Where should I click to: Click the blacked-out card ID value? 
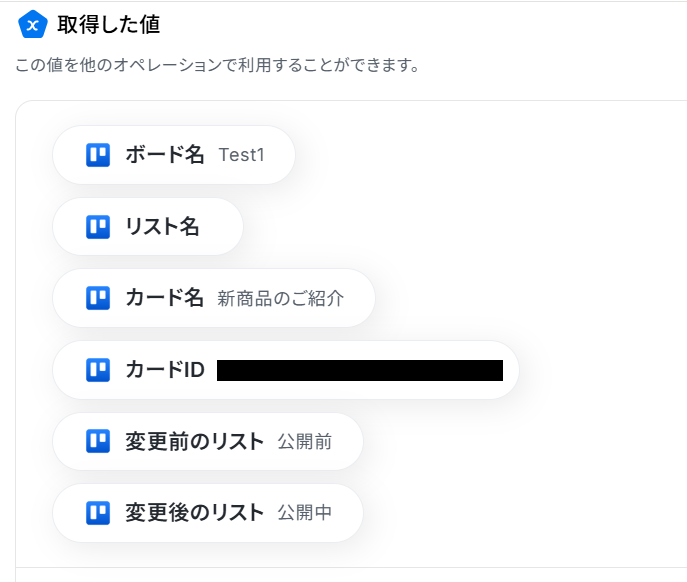point(360,370)
